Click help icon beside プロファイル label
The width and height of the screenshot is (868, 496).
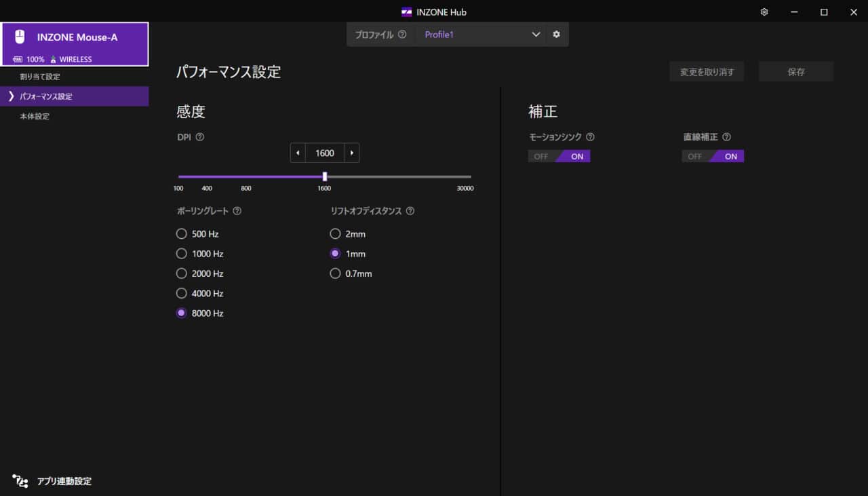[x=402, y=35]
